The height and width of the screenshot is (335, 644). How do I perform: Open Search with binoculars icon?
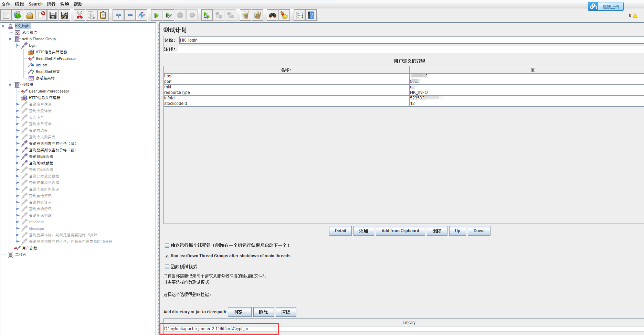click(273, 15)
